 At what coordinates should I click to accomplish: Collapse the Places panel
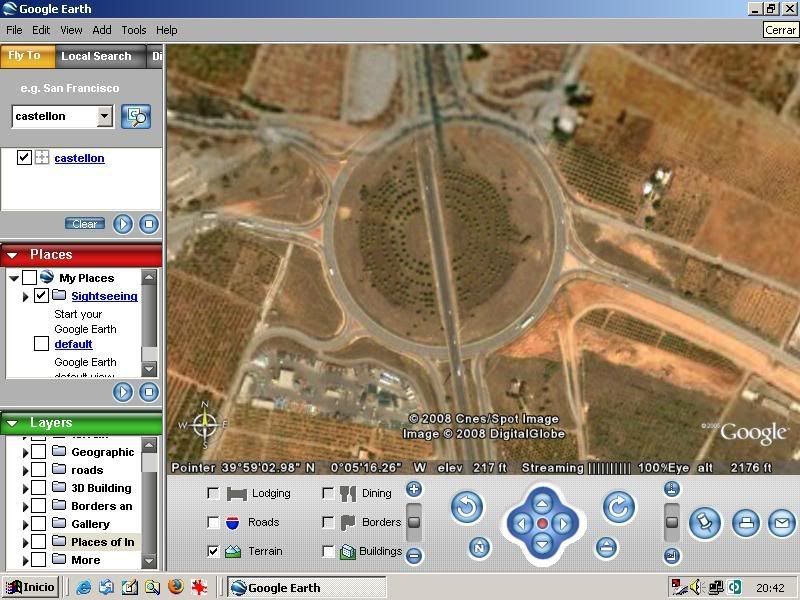pyautogui.click(x=12, y=255)
